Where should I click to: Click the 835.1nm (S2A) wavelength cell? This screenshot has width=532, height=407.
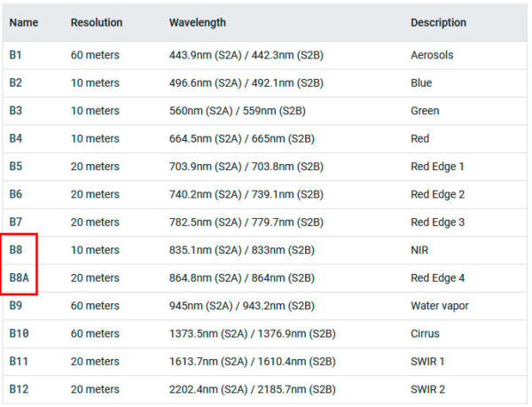242,250
